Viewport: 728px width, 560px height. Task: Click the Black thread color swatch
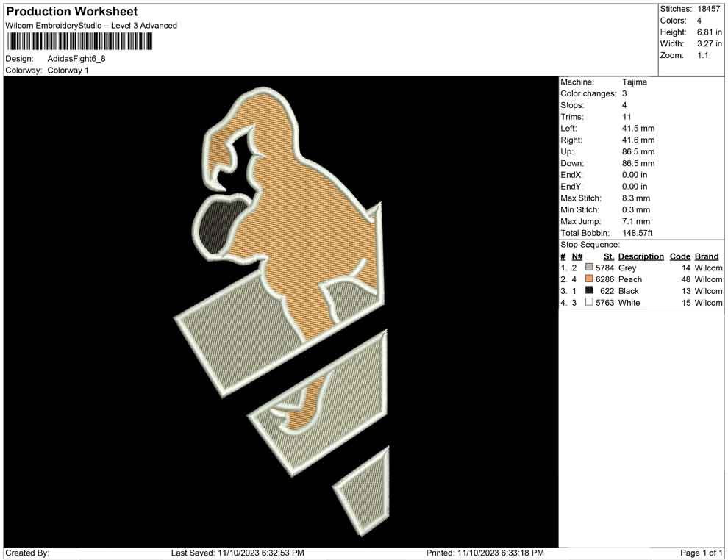click(x=589, y=290)
